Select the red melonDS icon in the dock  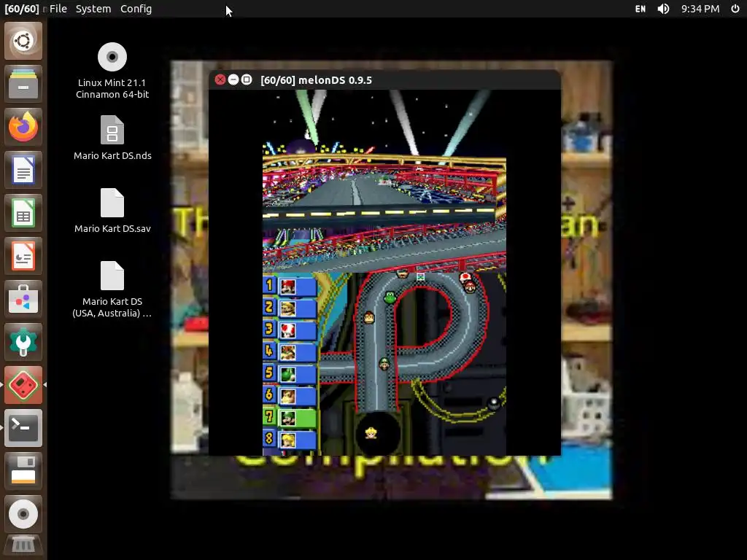click(23, 385)
